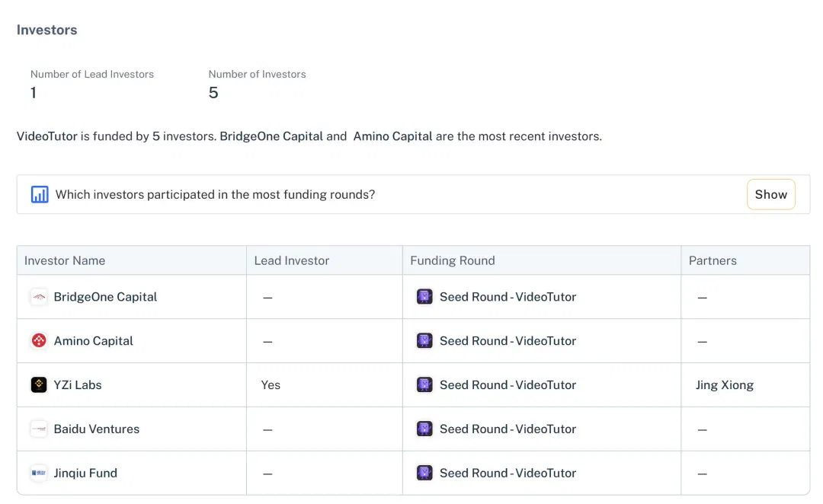Click Number of Investors label
Image resolution: width=823 pixels, height=504 pixels.
tap(258, 75)
